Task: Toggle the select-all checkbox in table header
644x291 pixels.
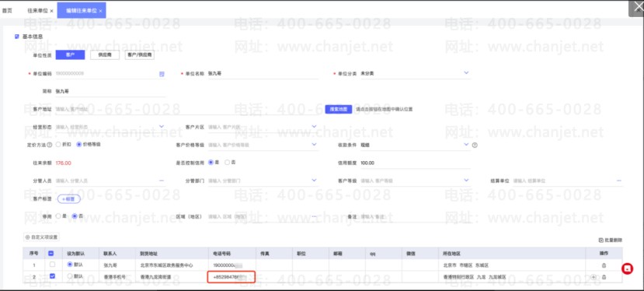Action: (51, 254)
